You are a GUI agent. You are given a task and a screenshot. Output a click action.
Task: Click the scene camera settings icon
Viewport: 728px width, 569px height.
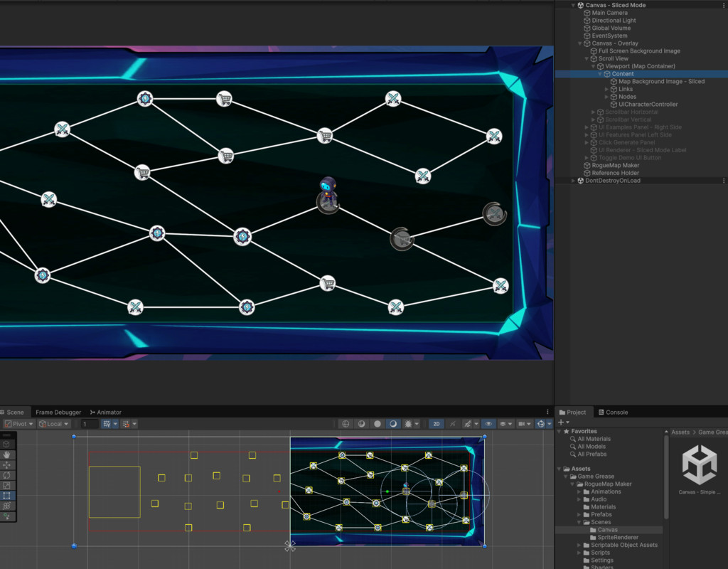[520, 424]
